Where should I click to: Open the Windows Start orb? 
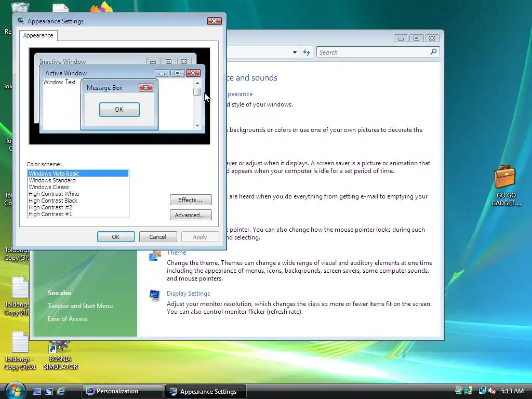point(15,391)
